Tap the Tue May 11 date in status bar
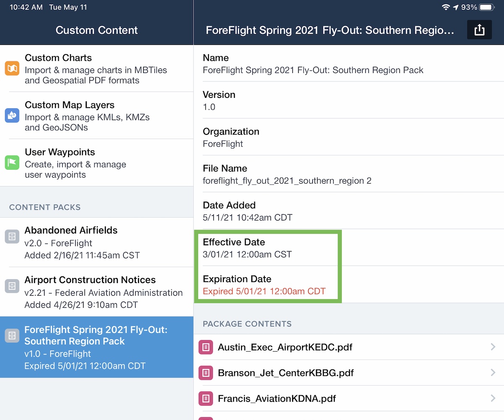504x420 pixels. click(x=68, y=8)
